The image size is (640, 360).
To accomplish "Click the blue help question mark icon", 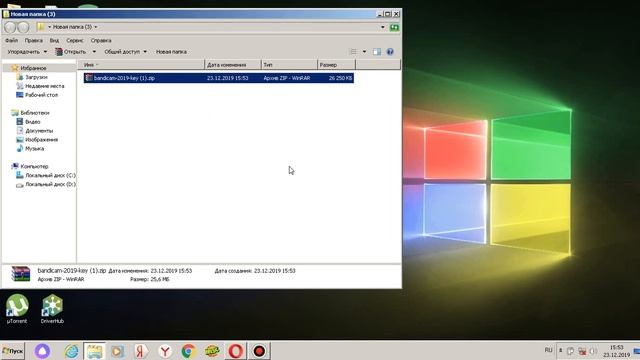I will pos(390,52).
